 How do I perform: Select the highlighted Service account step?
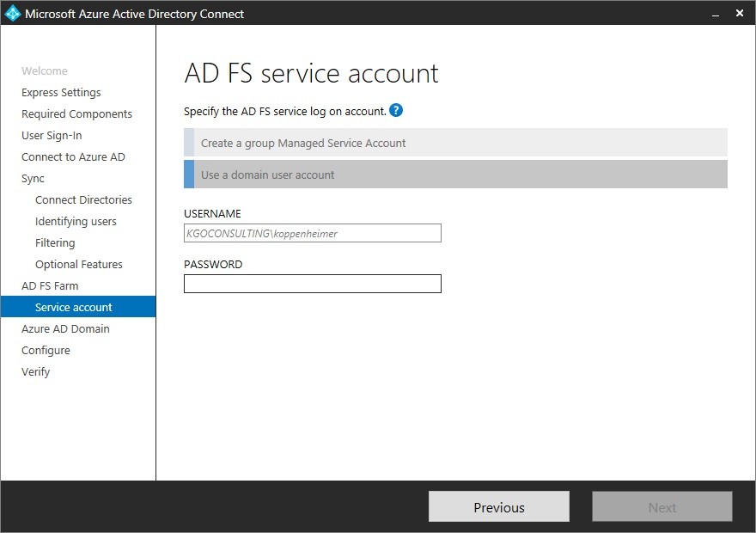78,307
